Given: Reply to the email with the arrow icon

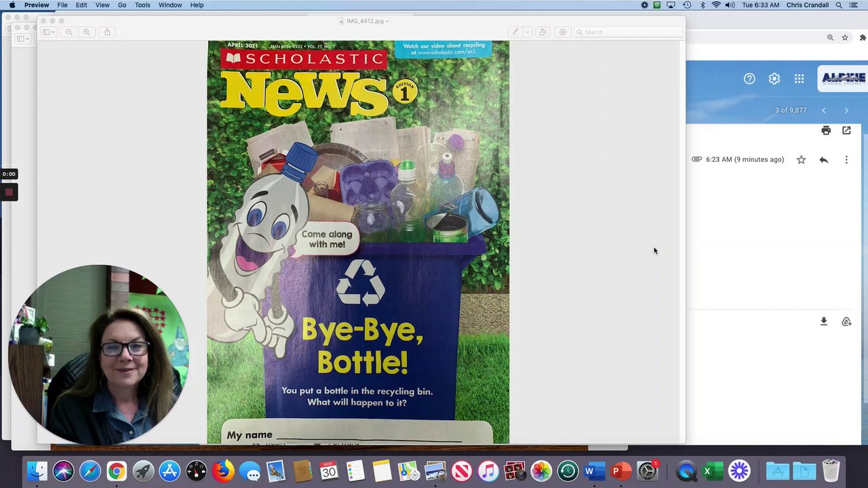Looking at the screenshot, I should (824, 160).
